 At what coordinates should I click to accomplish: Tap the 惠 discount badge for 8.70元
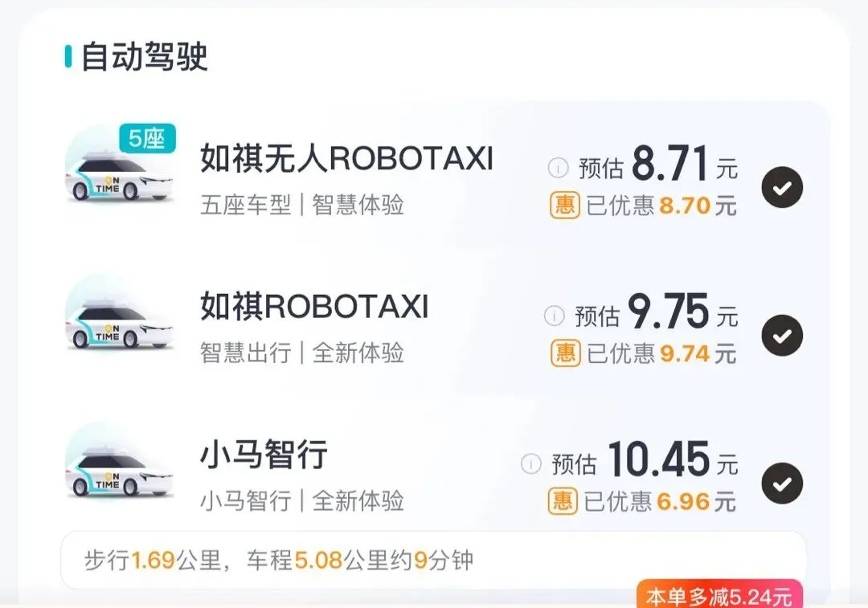pyautogui.click(x=565, y=205)
